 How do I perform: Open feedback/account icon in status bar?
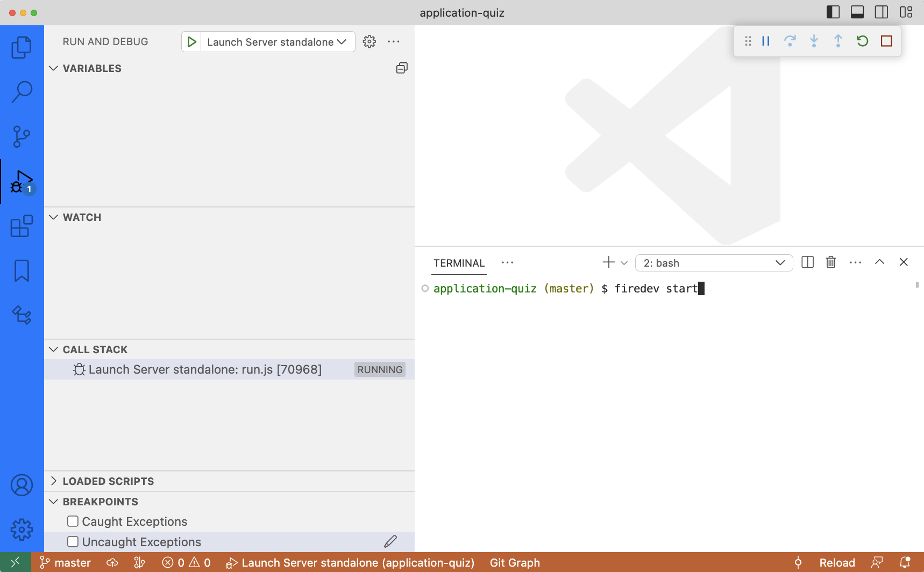tap(877, 562)
